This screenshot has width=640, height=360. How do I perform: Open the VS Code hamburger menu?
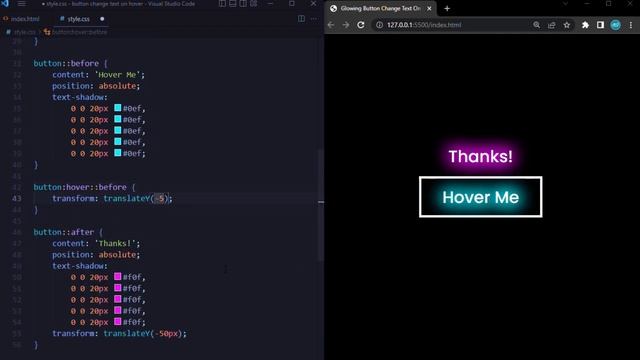point(22,4)
